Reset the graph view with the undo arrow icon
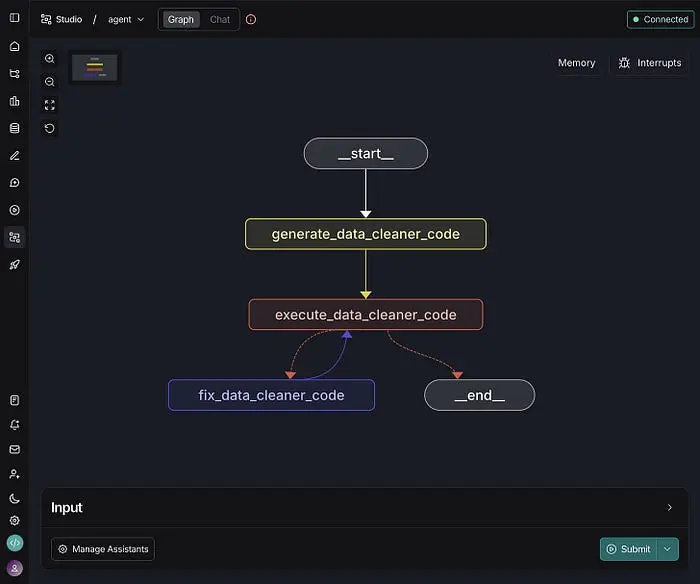700x584 pixels. pos(50,128)
